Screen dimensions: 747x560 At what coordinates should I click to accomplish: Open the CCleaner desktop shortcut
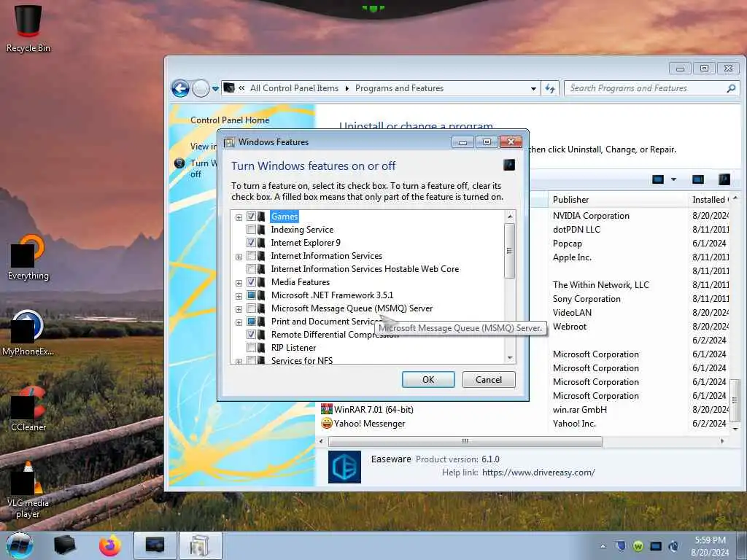coord(28,408)
